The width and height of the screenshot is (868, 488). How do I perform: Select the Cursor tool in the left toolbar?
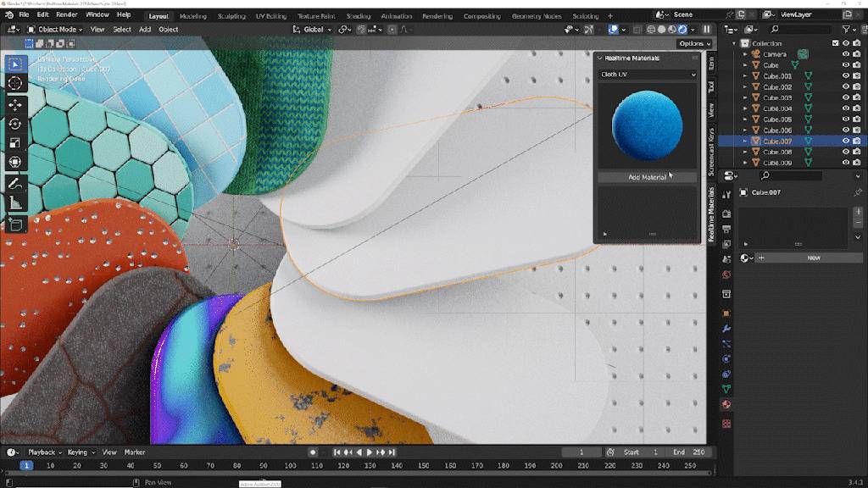(x=15, y=83)
